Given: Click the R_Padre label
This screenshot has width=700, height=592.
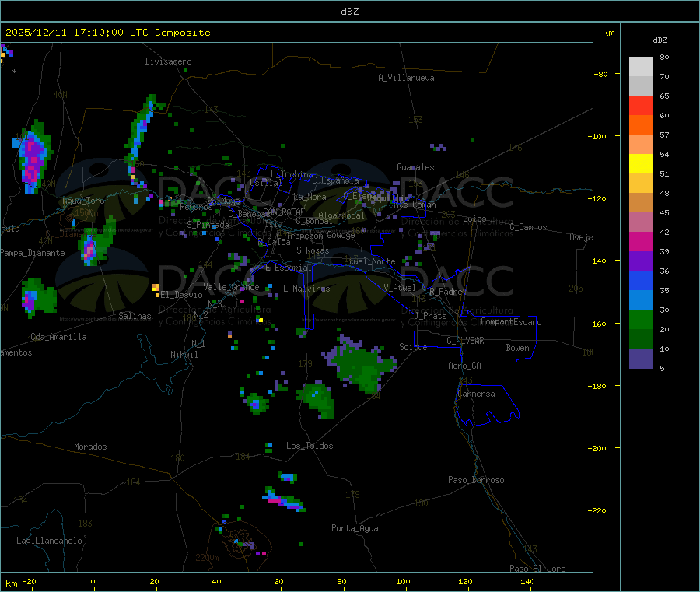Looking at the screenshot, I should (446, 292).
